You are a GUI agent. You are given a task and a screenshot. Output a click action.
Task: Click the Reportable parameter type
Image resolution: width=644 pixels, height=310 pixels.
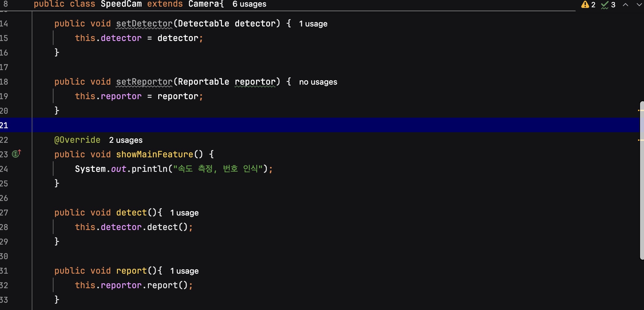(x=203, y=82)
